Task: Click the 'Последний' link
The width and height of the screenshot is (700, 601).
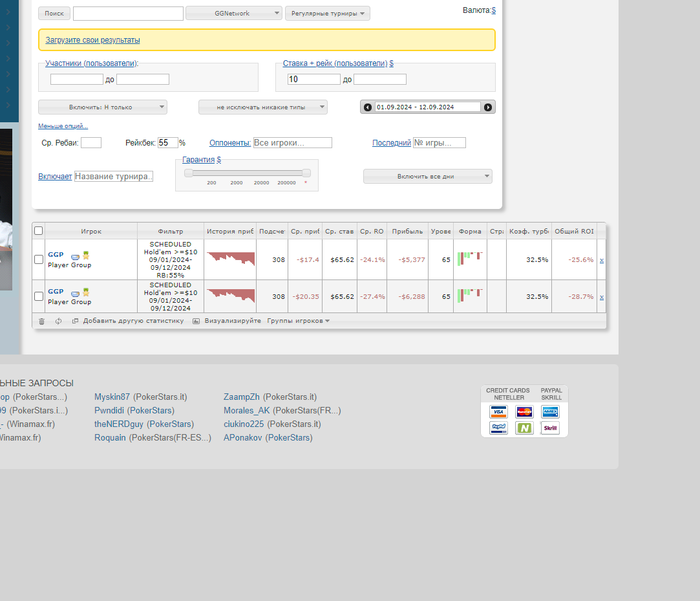Action: 392,143
